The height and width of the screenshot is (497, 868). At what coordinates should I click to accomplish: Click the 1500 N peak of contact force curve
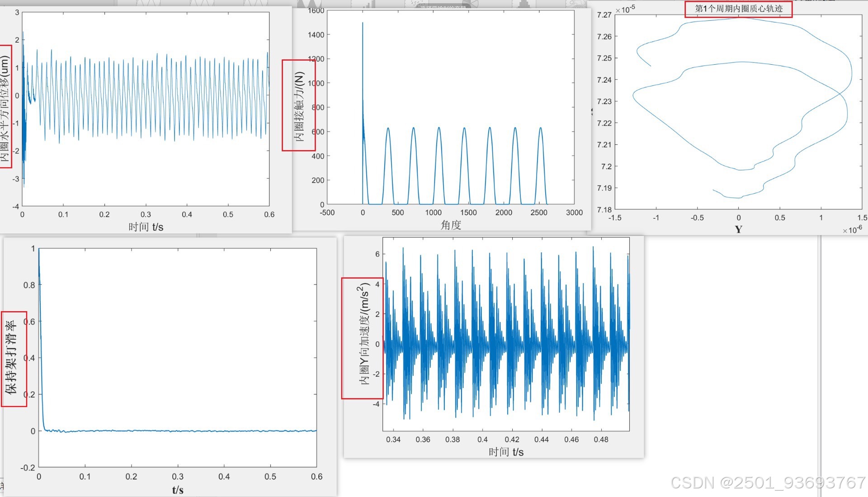coord(363,23)
